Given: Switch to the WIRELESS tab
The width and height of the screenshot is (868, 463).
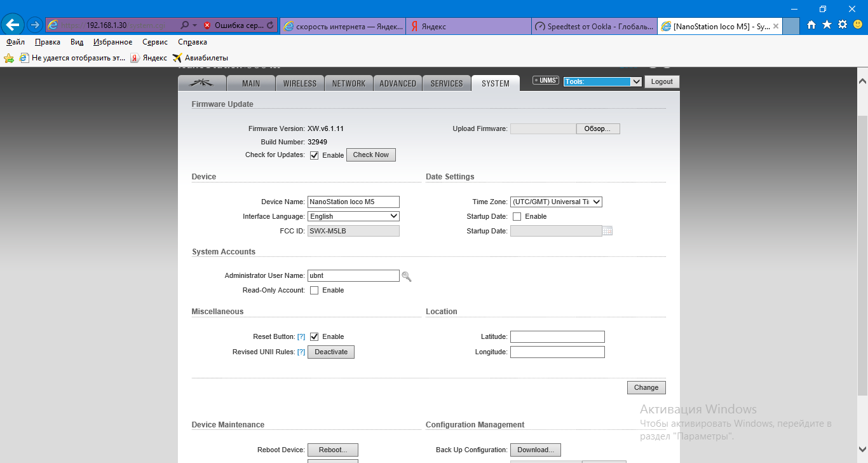Looking at the screenshot, I should point(300,83).
